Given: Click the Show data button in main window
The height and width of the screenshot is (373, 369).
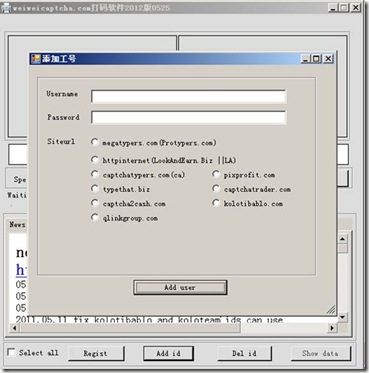Looking at the screenshot, I should point(320,353).
